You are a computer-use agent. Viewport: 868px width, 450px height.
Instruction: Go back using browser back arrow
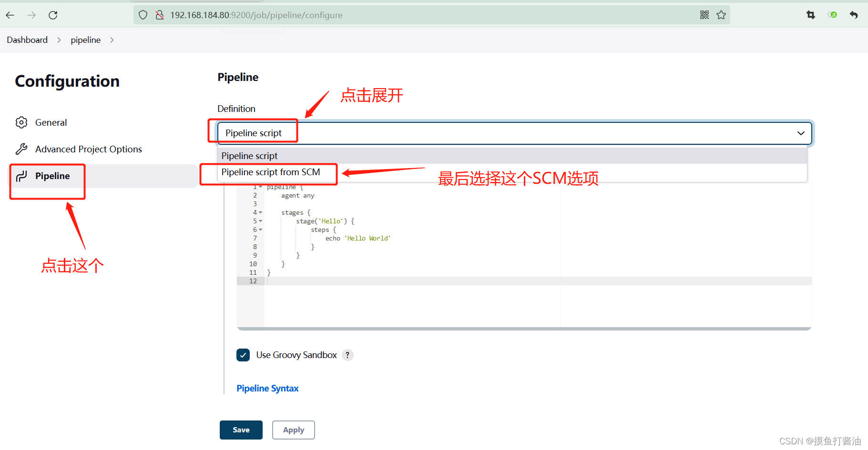click(x=10, y=15)
